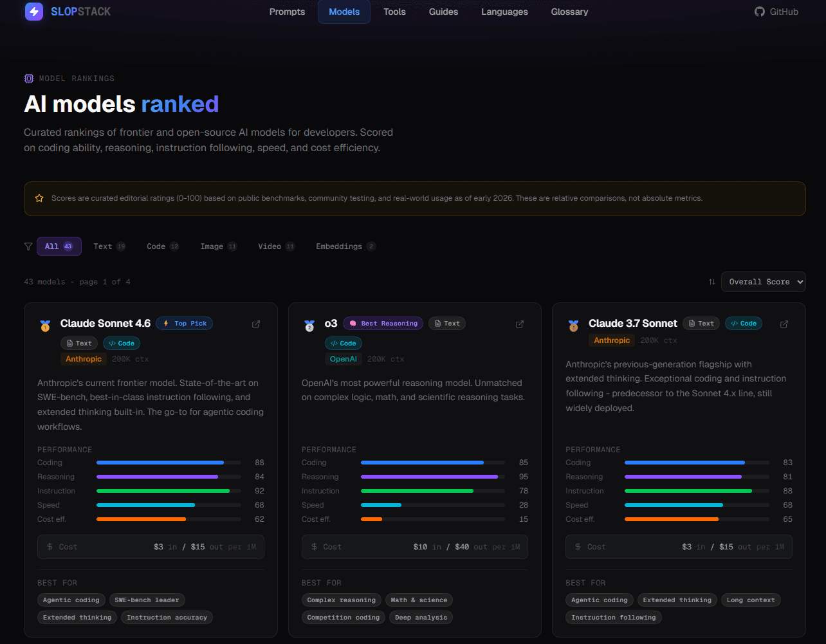Open external link icon on Claude Sonnet 4.6 card

pos(256,324)
